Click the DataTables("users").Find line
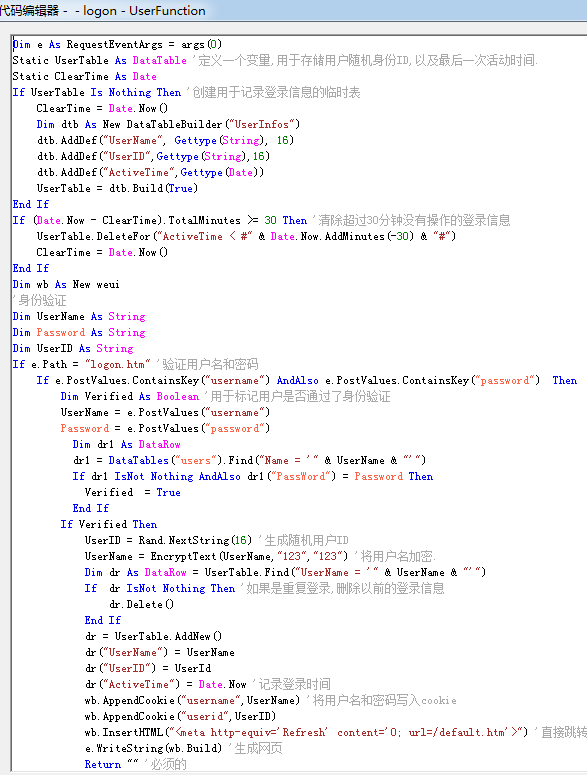Screen dimensions: 587x775 [250, 460]
